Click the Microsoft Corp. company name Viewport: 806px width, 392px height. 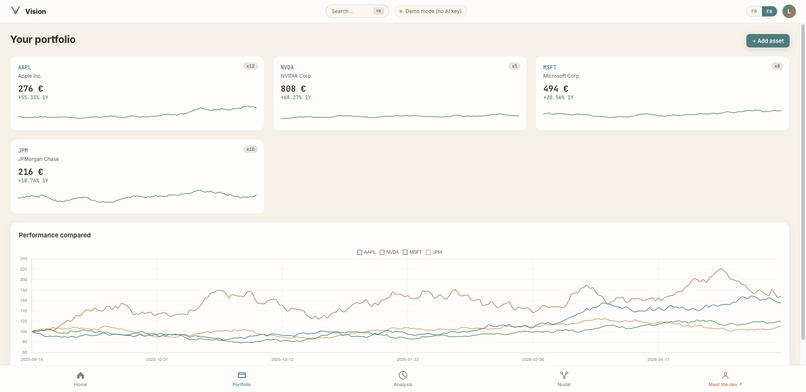pos(561,76)
